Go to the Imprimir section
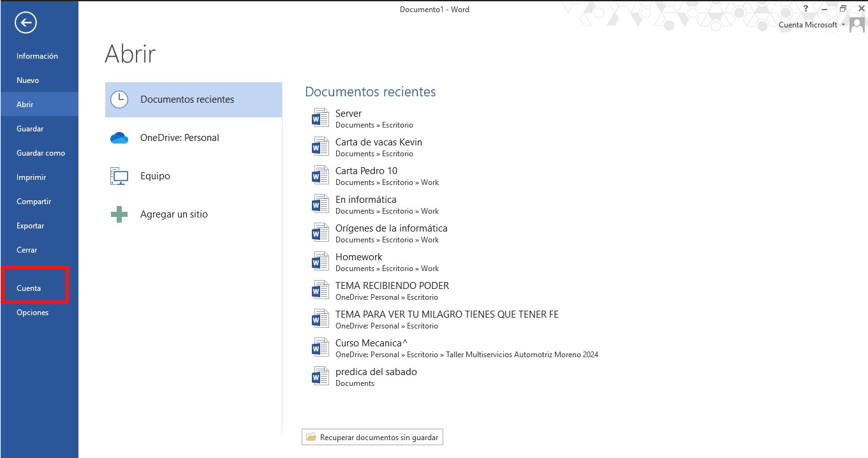 31,177
